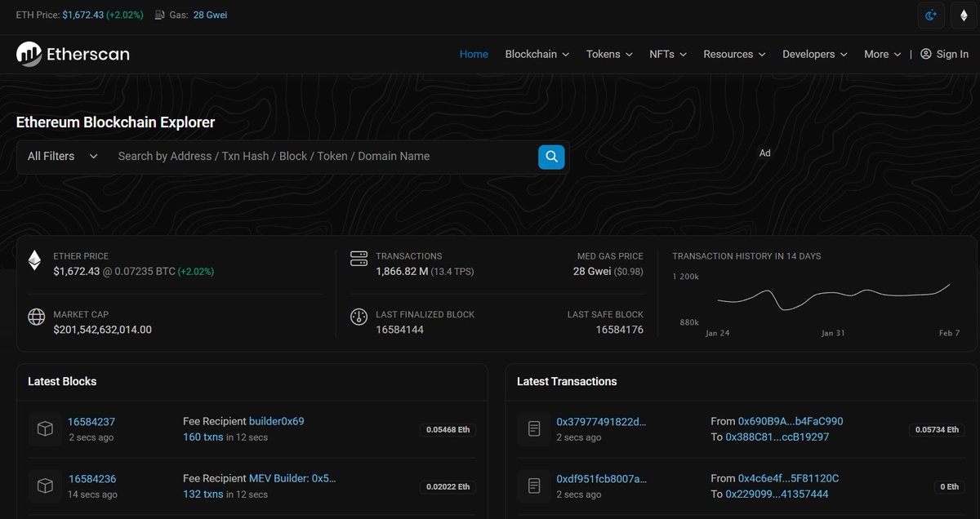This screenshot has width=980, height=519.
Task: Open sender address 0x690B9A...b4FaC990
Action: tap(791, 421)
